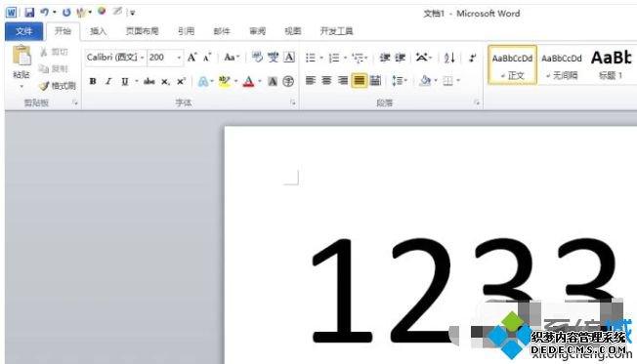Click the Distributed alignment icon
Image resolution: width=637 pixels, height=364 pixels.
click(x=375, y=80)
